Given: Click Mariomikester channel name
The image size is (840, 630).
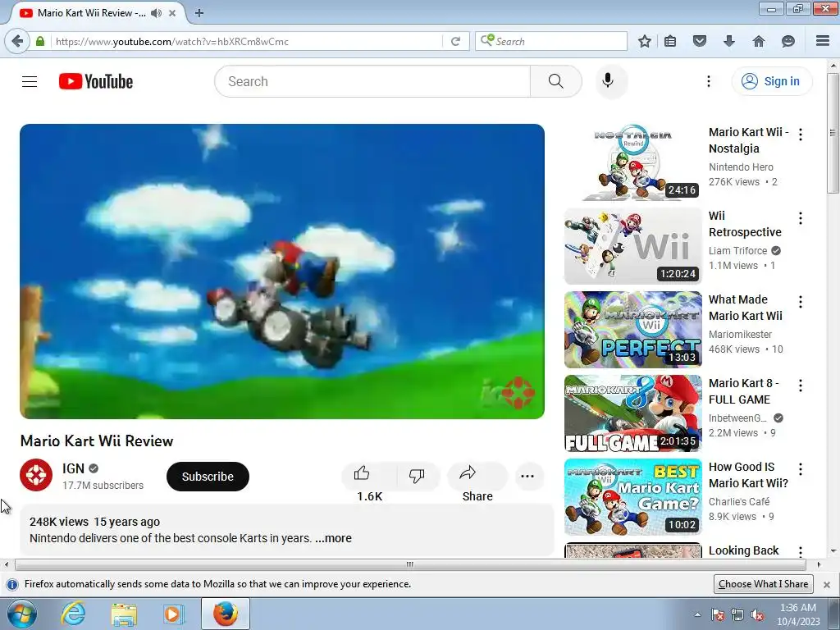Looking at the screenshot, I should pyautogui.click(x=740, y=335).
